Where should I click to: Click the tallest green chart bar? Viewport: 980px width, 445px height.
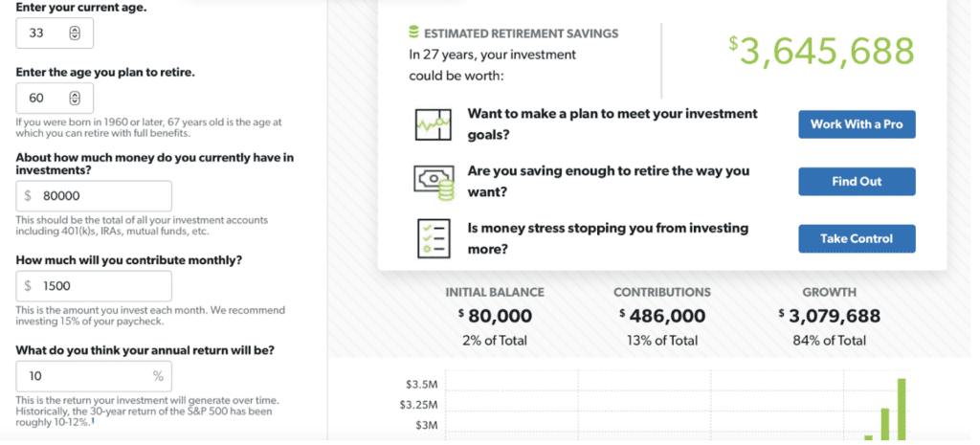(902, 410)
